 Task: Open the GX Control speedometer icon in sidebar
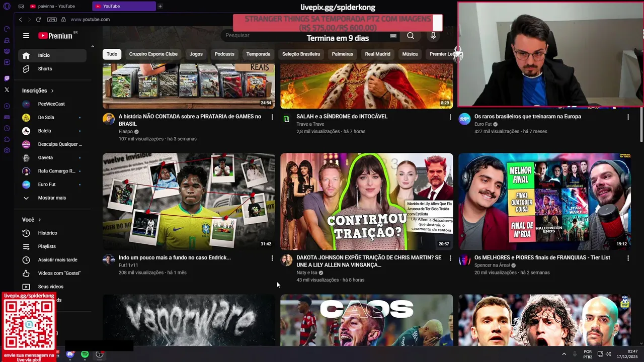pos(7,29)
